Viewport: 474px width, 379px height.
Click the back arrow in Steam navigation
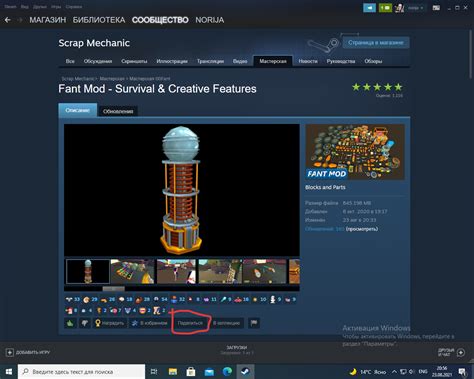pyautogui.click(x=8, y=20)
